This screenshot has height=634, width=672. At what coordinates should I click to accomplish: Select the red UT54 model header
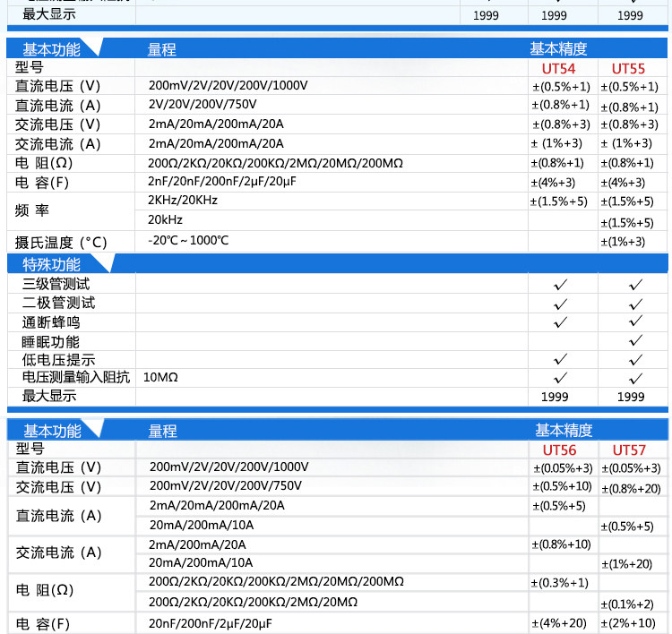(x=558, y=69)
